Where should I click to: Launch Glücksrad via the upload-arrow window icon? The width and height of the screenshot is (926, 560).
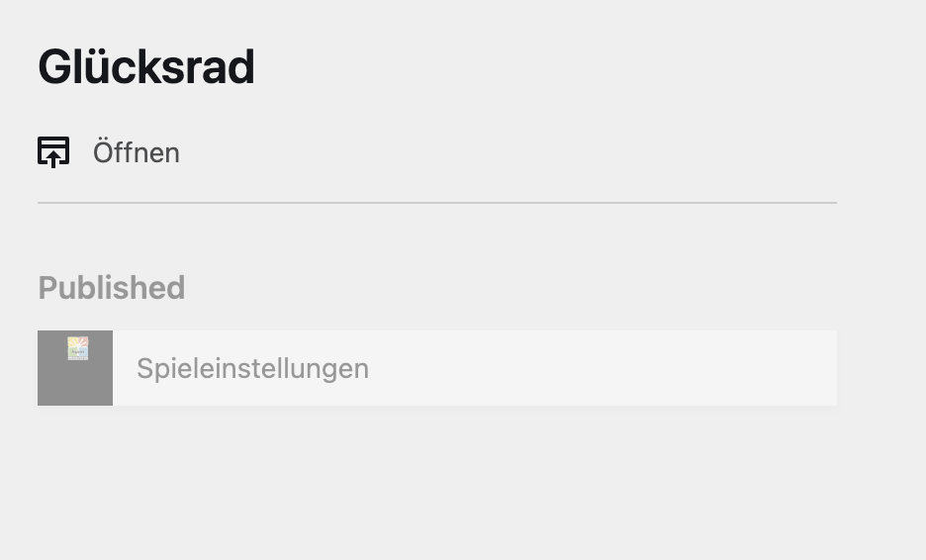(x=53, y=152)
